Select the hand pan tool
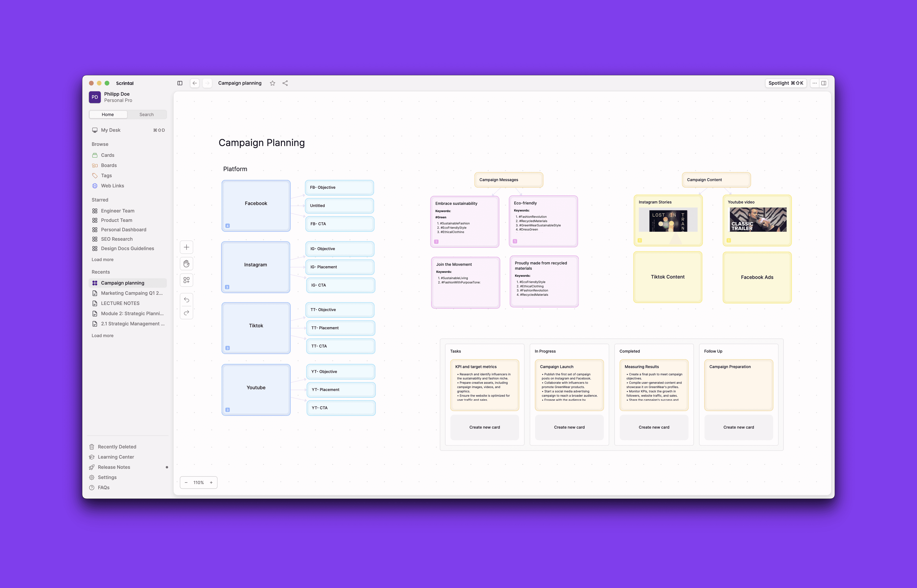This screenshot has width=917, height=588. (186, 264)
